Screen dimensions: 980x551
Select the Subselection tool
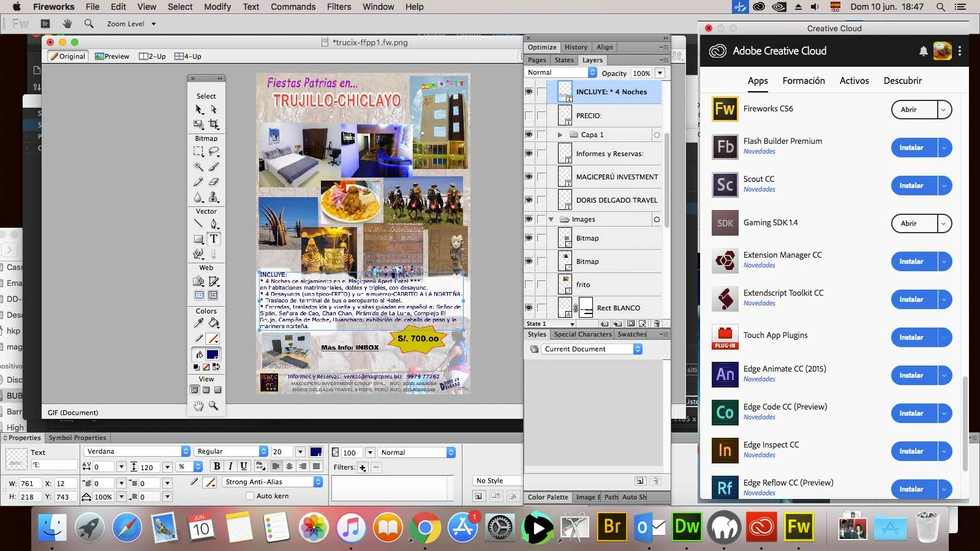(214, 110)
